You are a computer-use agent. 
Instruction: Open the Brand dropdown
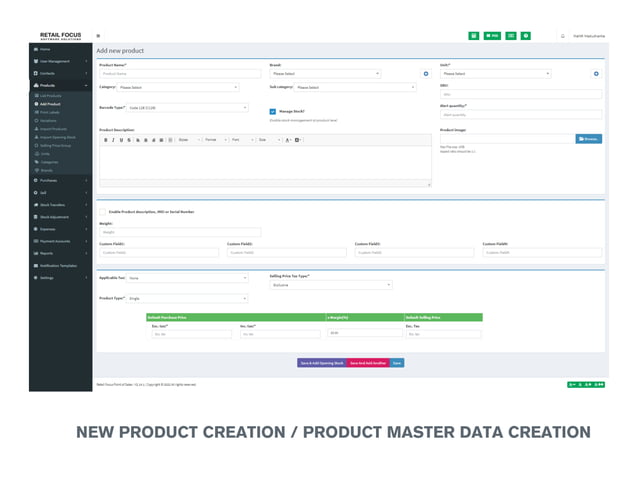[x=325, y=74]
